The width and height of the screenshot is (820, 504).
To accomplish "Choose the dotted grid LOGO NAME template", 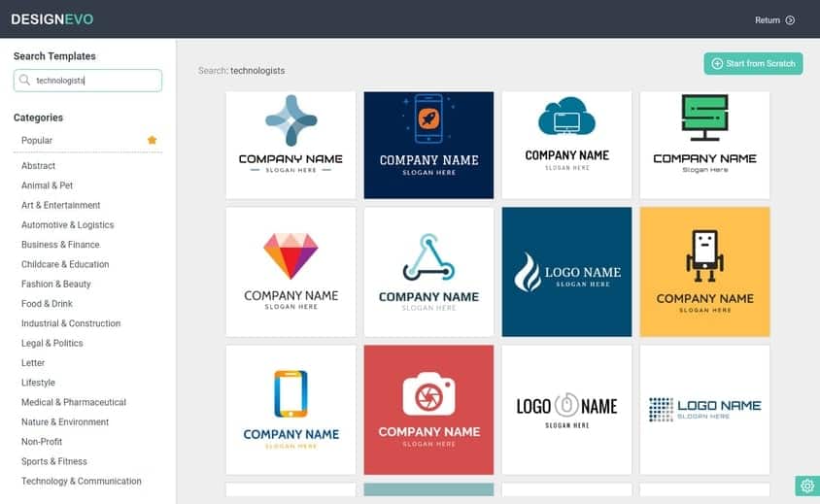I will pos(705,410).
